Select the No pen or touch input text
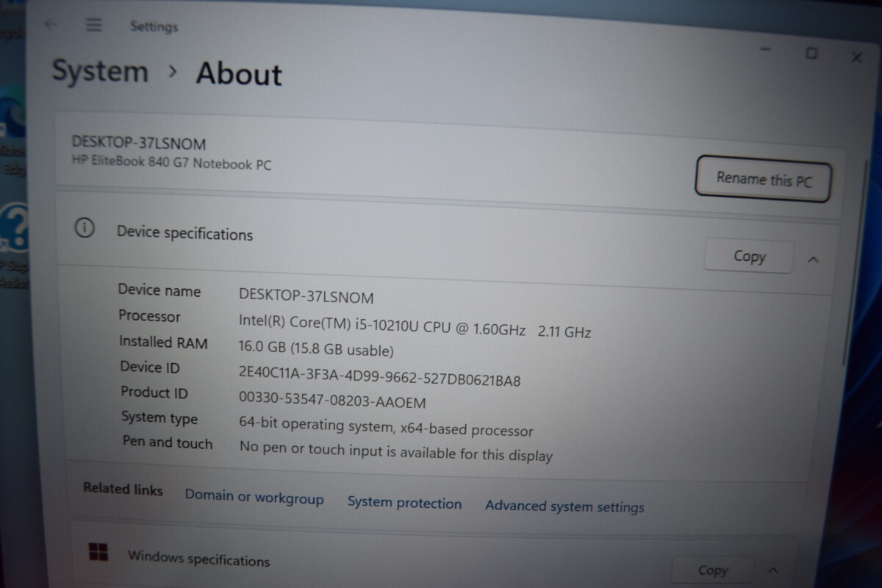Screen dimensions: 882x588 point(395,451)
